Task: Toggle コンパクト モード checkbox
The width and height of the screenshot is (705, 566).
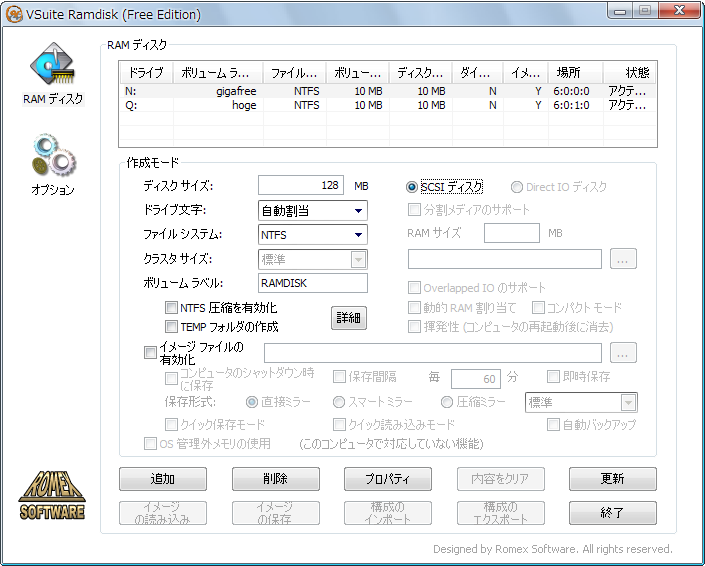Action: [538, 308]
